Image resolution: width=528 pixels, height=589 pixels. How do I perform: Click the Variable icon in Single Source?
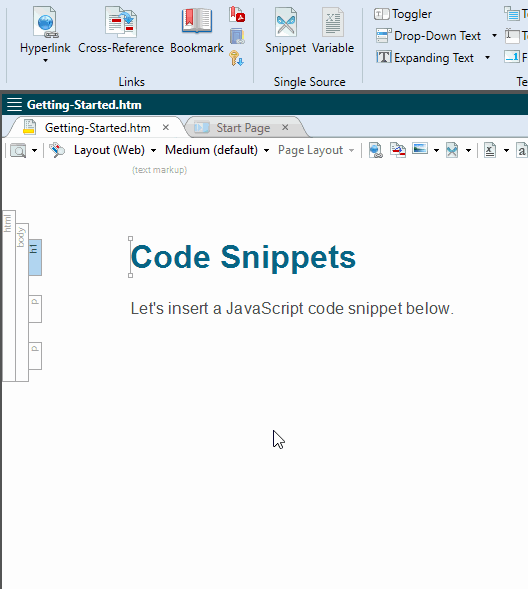(333, 23)
